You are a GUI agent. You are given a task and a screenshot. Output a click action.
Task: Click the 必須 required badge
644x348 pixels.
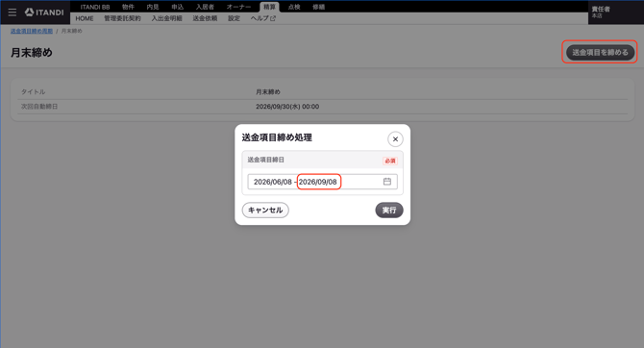[390, 161]
